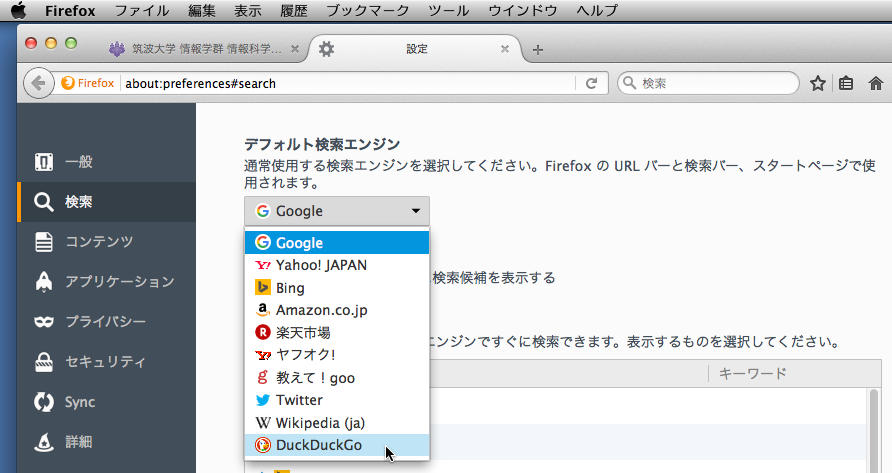Open the ブックマーク menu
The image size is (892, 473).
[367, 10]
